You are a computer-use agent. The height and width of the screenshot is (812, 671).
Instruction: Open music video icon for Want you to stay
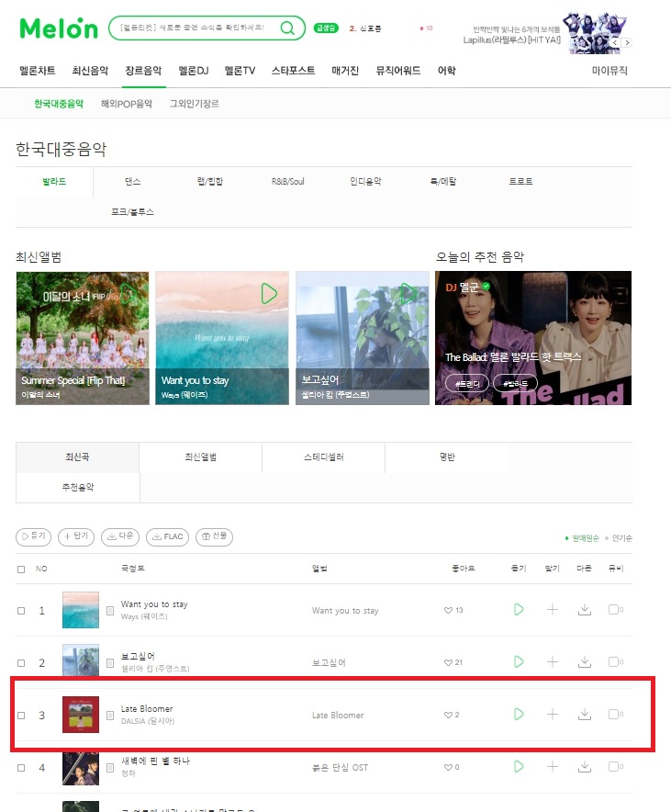(x=615, y=610)
